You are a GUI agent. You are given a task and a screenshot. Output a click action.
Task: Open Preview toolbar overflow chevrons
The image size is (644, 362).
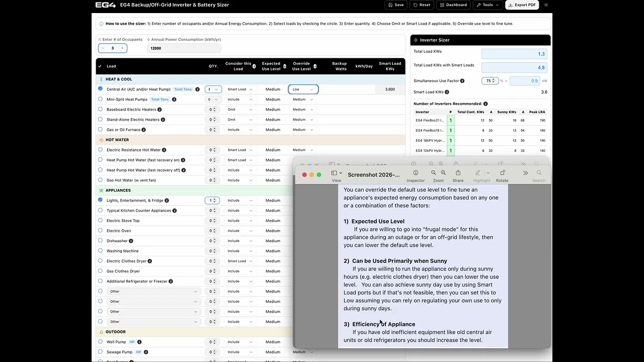click(525, 173)
